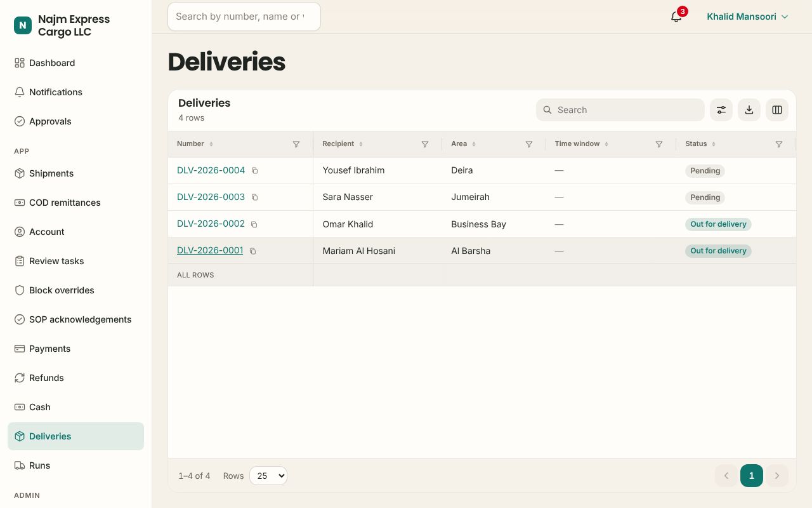Copy delivery number DLV-2026-0003
812x508 pixels.
(x=255, y=197)
